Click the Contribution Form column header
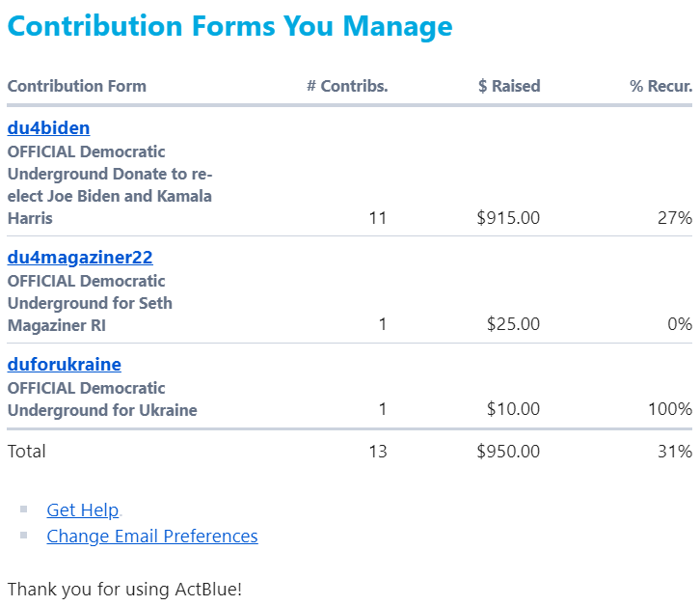The height and width of the screenshot is (606, 700). tap(77, 86)
